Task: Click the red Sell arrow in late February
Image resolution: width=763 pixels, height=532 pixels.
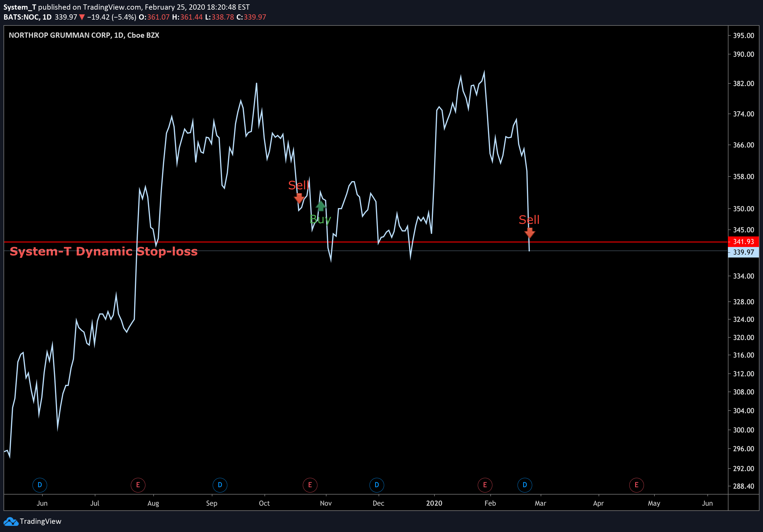Action: tap(529, 233)
